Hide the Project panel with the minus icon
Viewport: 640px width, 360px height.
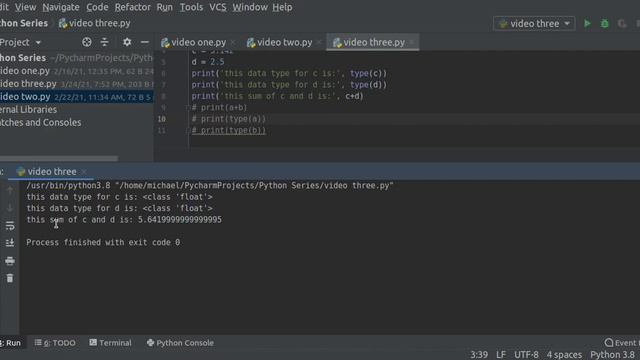[x=144, y=42]
